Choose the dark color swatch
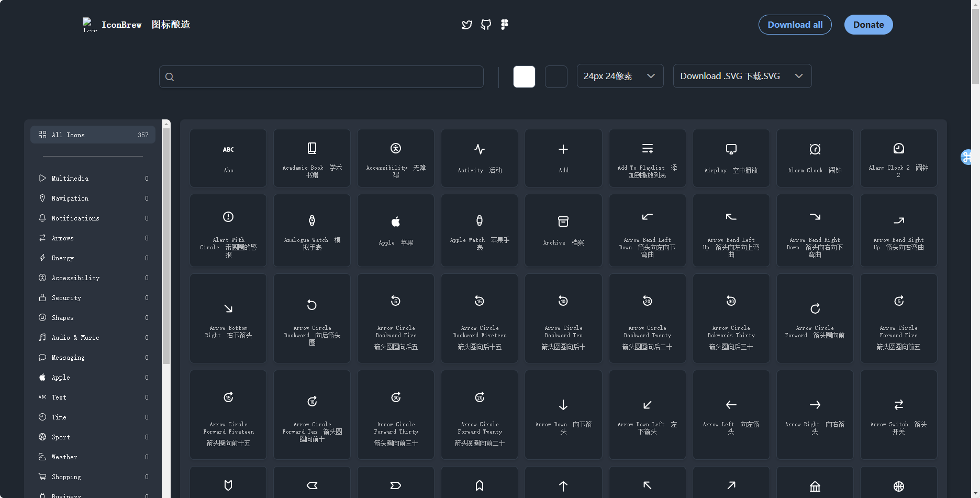This screenshot has height=498, width=980. coord(556,76)
